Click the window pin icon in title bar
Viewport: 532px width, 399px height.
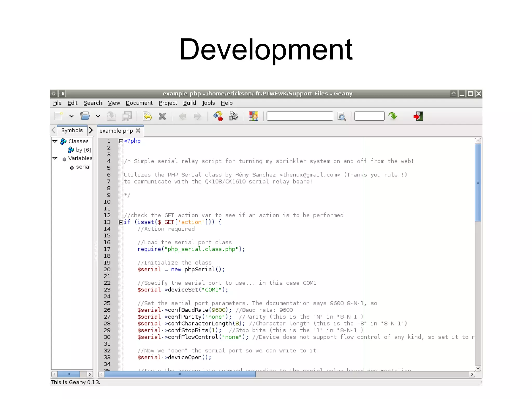point(62,94)
